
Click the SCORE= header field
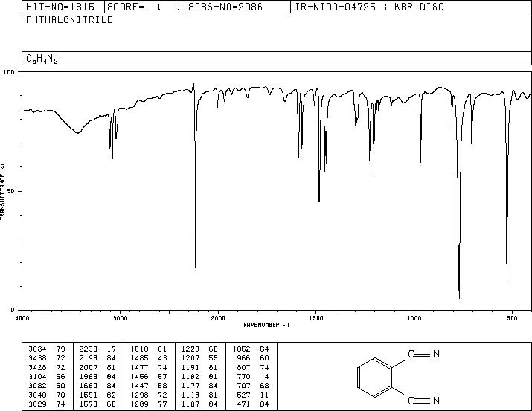144,7
